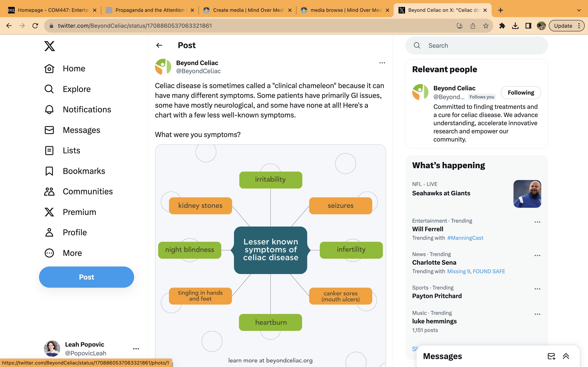This screenshot has height=367, width=588.
Task: Toggle the browser side panel
Action: (528, 26)
